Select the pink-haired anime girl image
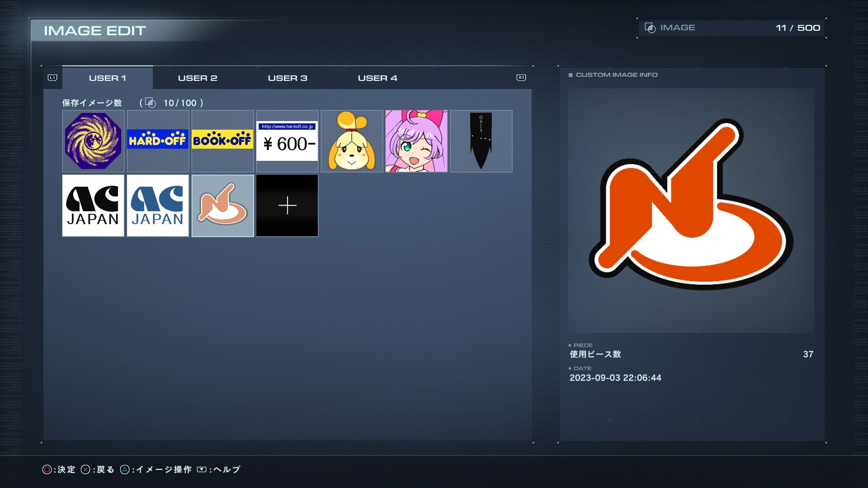The height and width of the screenshot is (488, 868). click(416, 141)
